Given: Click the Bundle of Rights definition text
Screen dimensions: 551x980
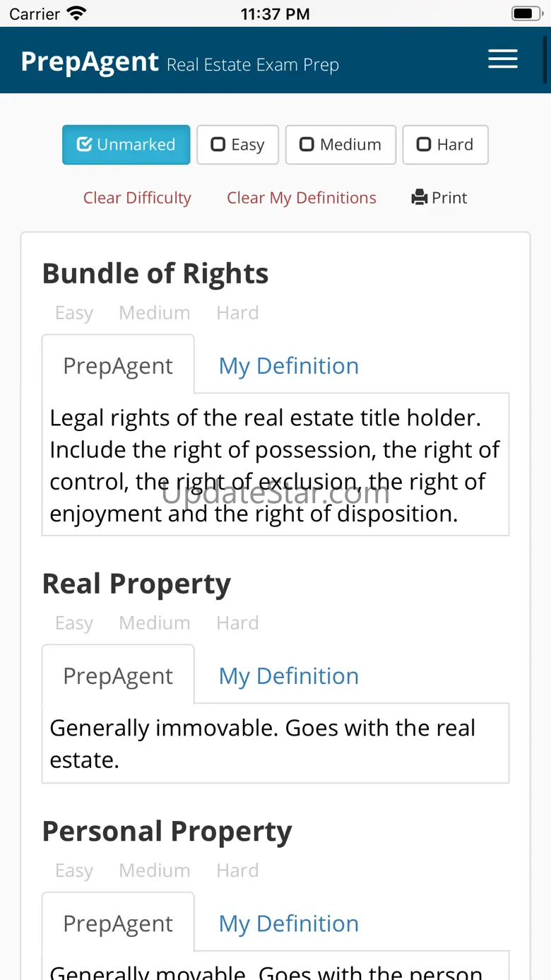Looking at the screenshot, I should [x=275, y=465].
